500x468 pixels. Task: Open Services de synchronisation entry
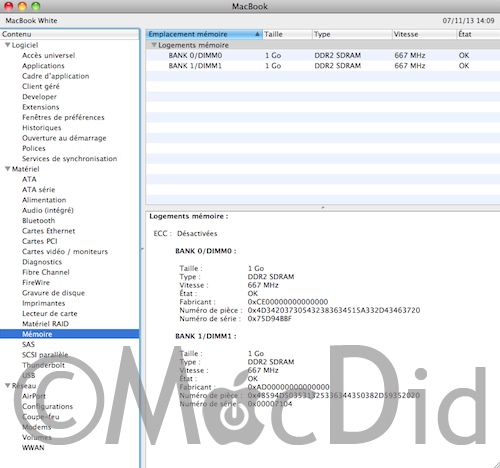70,159
